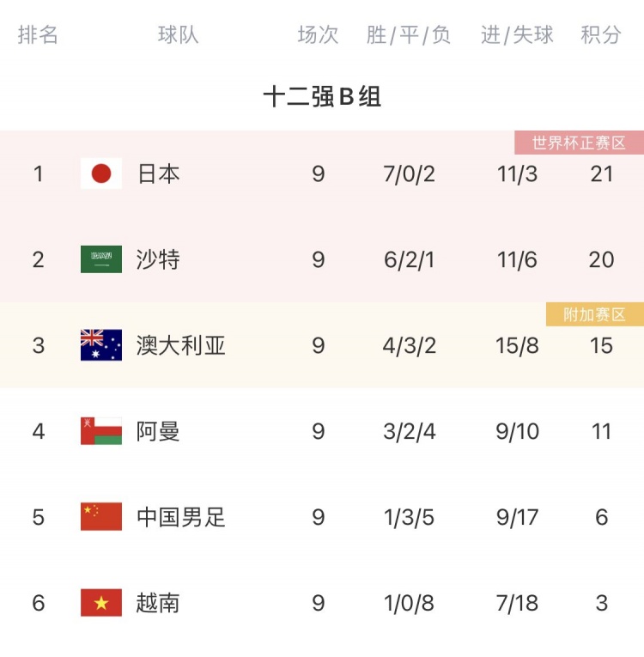Viewport: 644px width, 657px height.
Task: Click the 十二强B组 group title
Action: coord(322,96)
